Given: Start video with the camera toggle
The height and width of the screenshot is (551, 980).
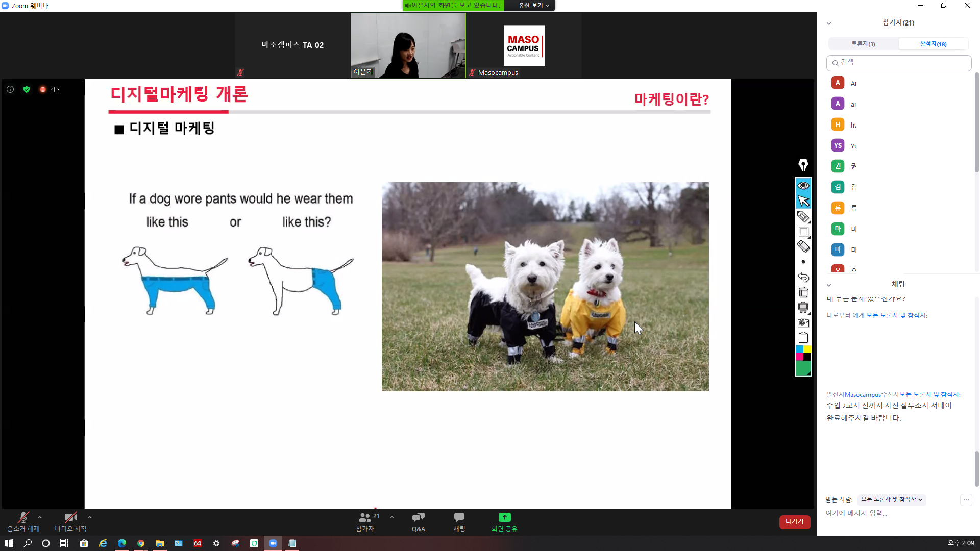Looking at the screenshot, I should [70, 521].
